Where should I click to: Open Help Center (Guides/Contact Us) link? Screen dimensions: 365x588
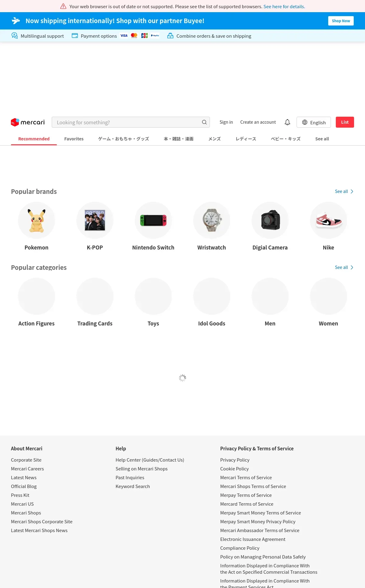[x=150, y=460]
